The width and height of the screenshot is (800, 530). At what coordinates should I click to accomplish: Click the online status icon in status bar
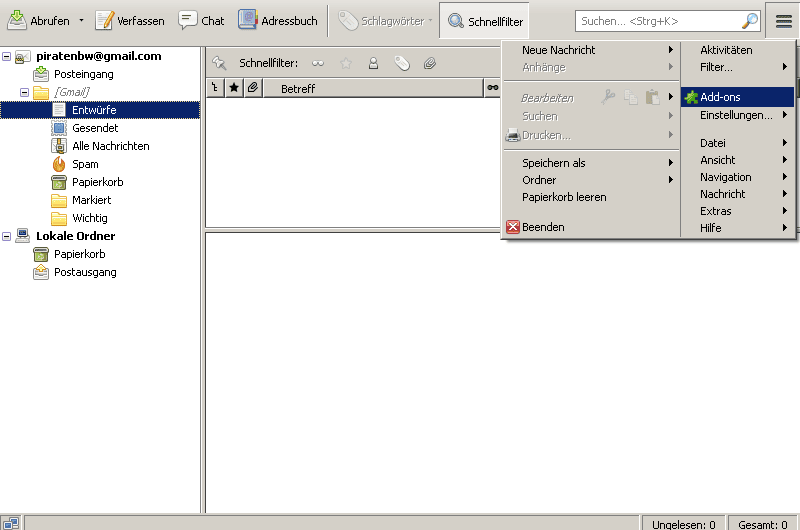[11, 523]
